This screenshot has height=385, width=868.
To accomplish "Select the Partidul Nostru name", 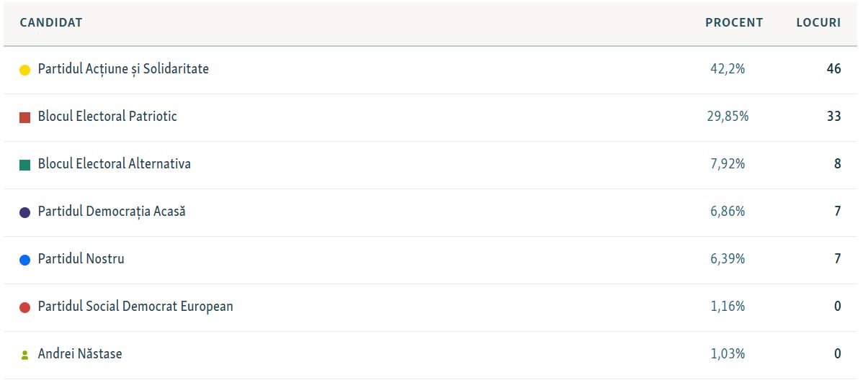I will [x=81, y=258].
